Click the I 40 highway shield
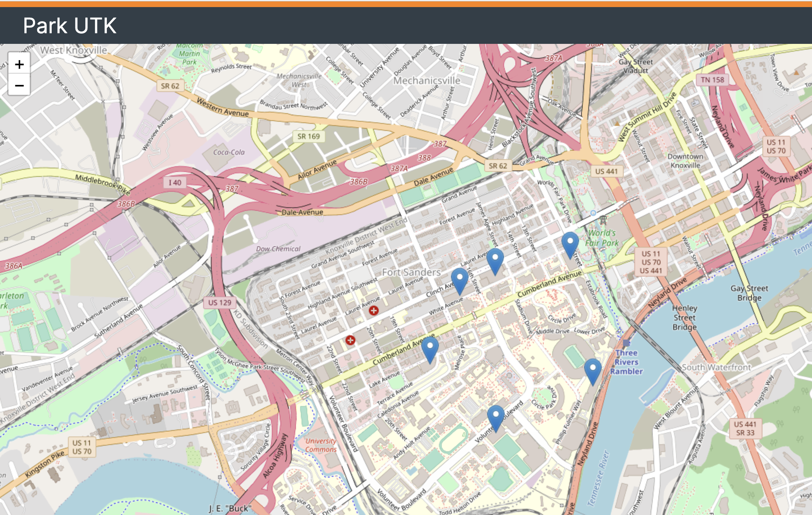812x515 pixels. pos(175,183)
